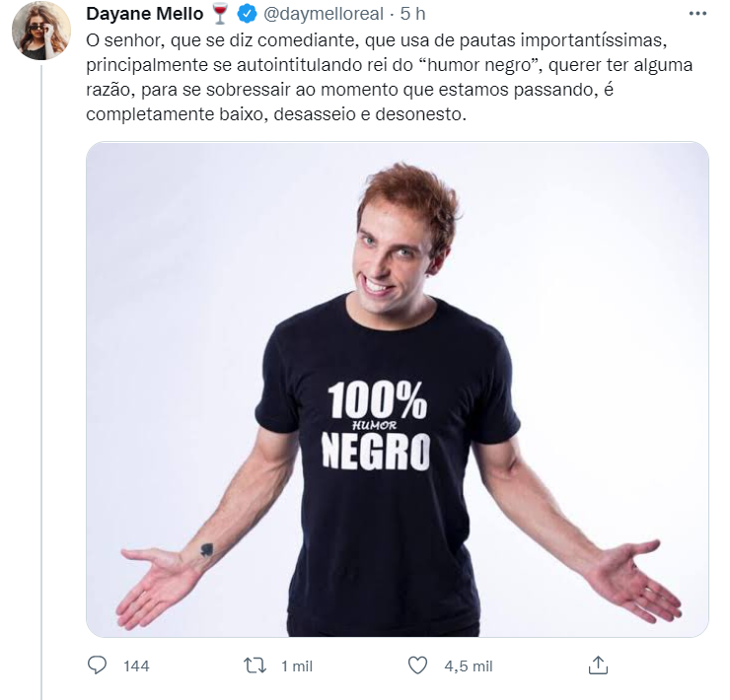Open Dayane Mello's profile avatar

coord(40,31)
